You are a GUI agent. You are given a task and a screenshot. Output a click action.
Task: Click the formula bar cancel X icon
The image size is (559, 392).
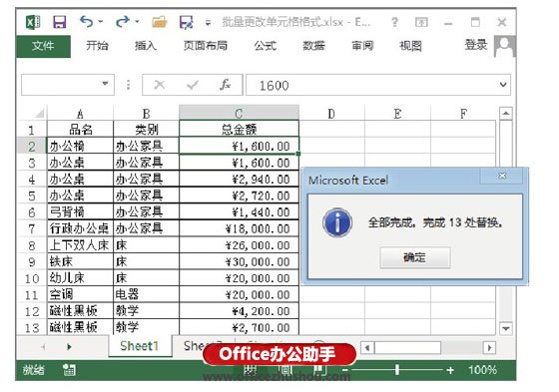pyautogui.click(x=160, y=85)
